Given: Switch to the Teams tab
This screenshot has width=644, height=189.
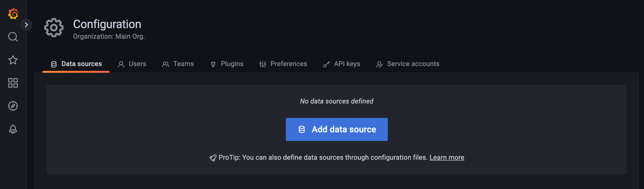Looking at the screenshot, I should pos(178,64).
